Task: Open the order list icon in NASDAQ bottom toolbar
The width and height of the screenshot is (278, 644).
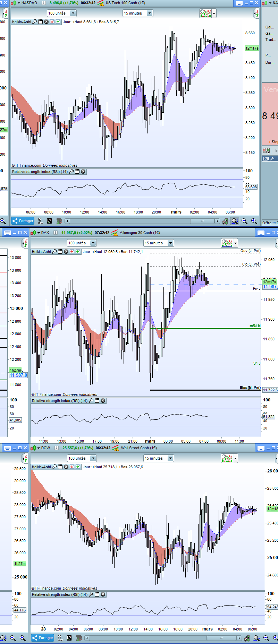Action: 50,221
